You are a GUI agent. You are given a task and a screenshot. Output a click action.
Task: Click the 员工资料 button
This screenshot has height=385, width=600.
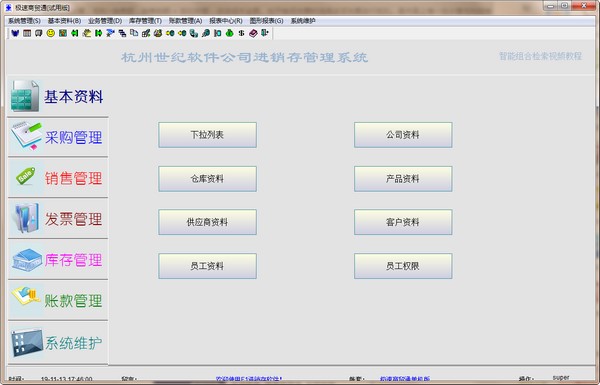coord(207,266)
